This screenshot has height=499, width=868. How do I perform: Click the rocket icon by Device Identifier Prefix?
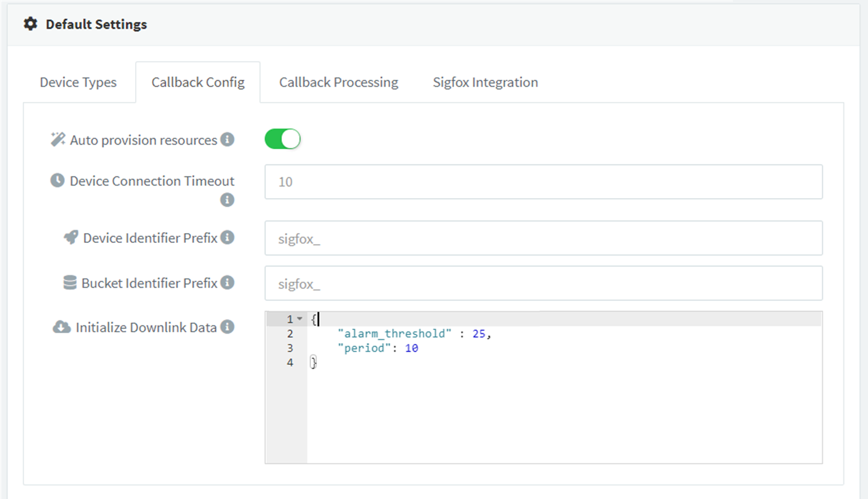pos(71,238)
